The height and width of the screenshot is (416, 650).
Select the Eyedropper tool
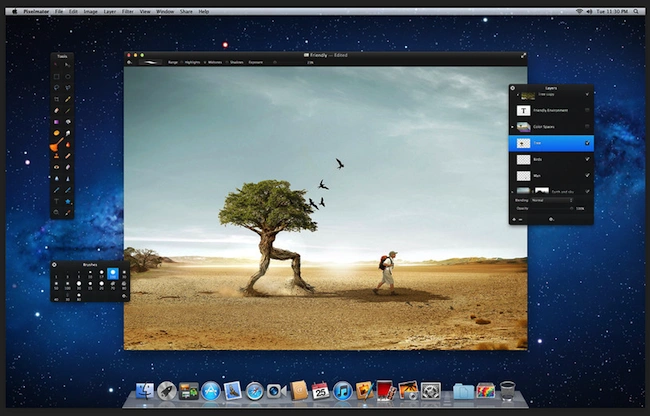click(x=68, y=213)
